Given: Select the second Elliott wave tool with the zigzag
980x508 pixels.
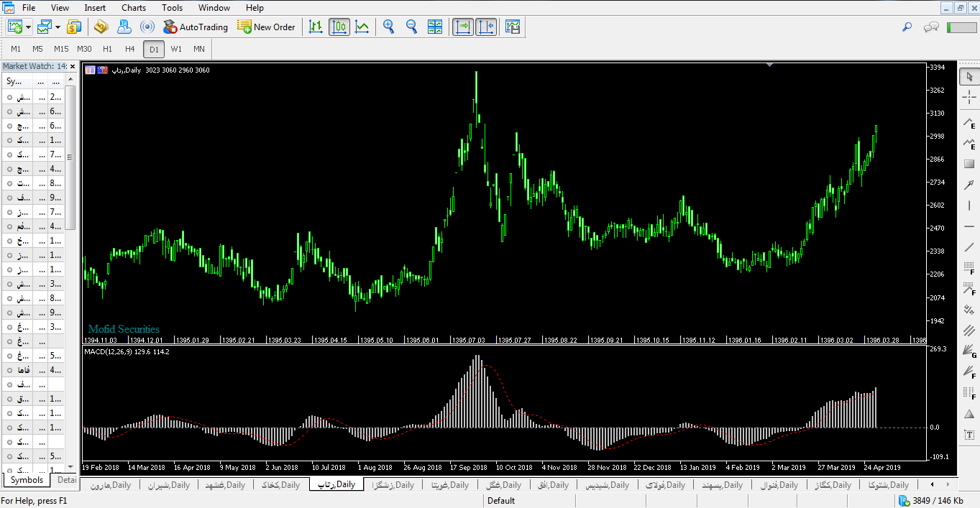Looking at the screenshot, I should (x=969, y=143).
